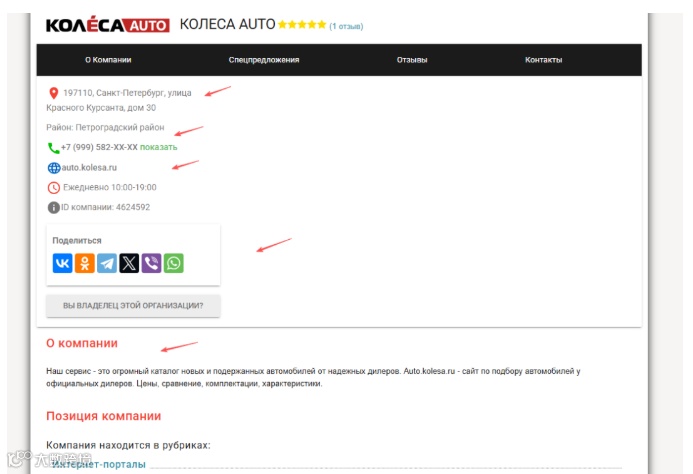
Task: Click the Позиция компании section heading
Action: tap(103, 416)
